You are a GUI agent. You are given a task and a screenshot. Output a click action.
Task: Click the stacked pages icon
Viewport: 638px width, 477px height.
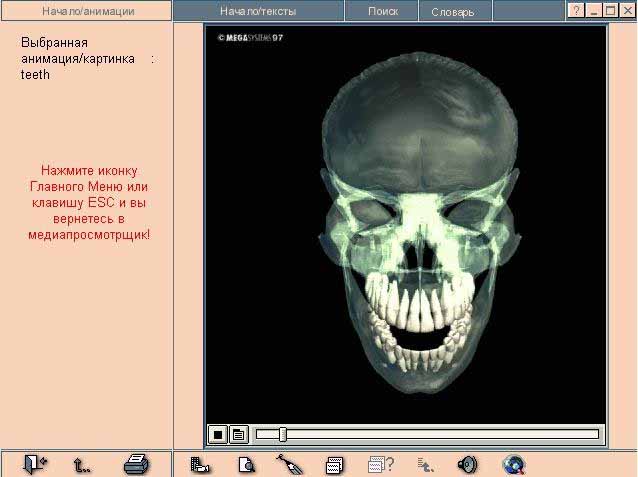pos(335,464)
